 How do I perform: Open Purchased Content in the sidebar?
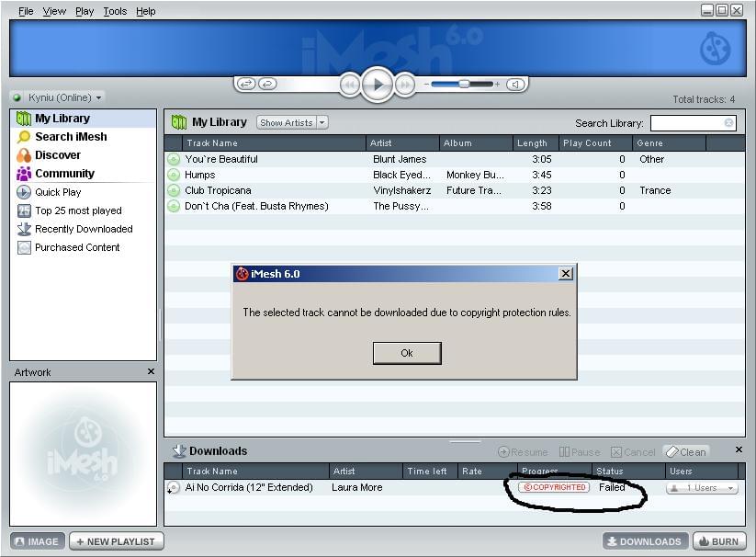click(x=77, y=247)
